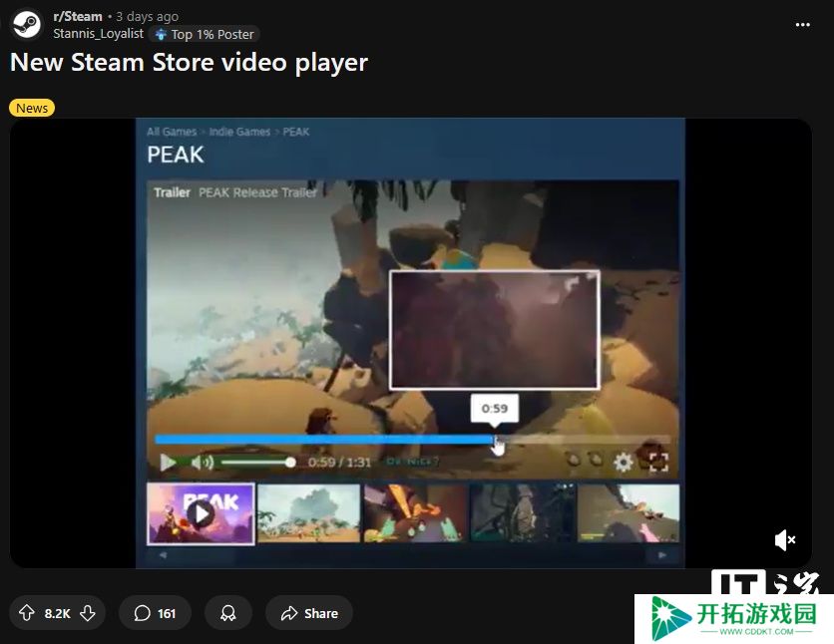
Task: Open the Indie Games breadcrumb
Action: point(239,132)
